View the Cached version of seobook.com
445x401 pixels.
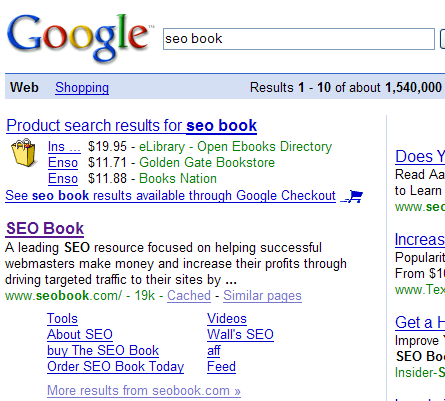click(189, 296)
